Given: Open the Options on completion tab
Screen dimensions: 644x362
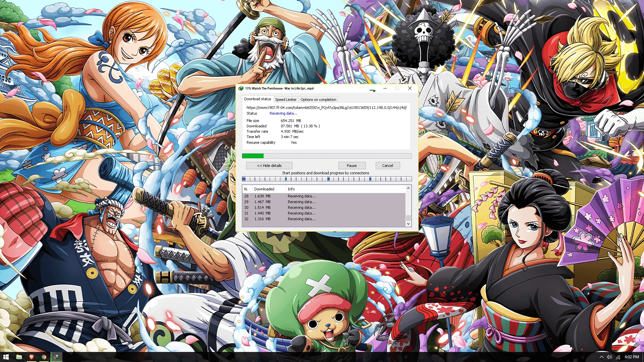Looking at the screenshot, I should [x=318, y=100].
